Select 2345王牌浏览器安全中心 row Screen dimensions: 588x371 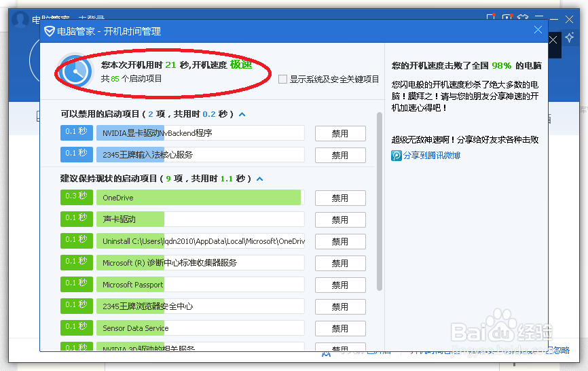200,306
